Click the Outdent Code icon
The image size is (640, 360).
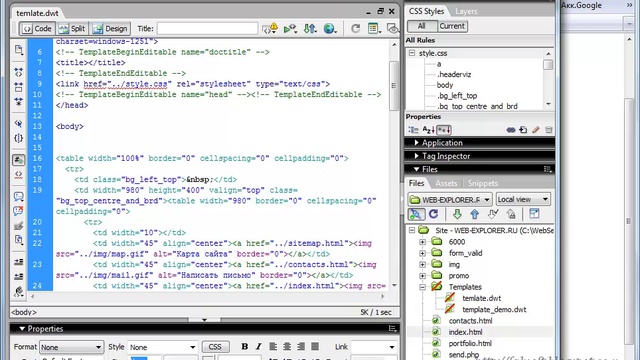point(18,276)
